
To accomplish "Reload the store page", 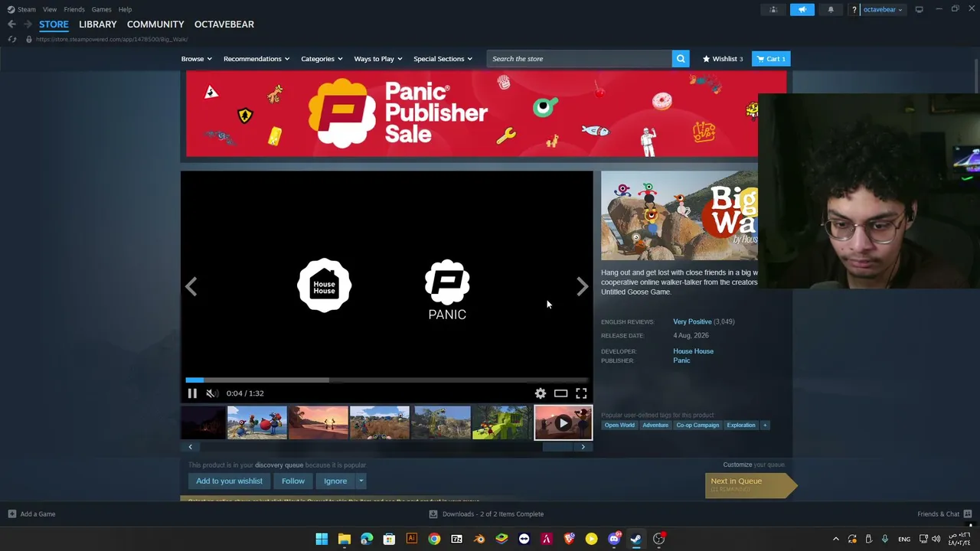I will point(12,39).
